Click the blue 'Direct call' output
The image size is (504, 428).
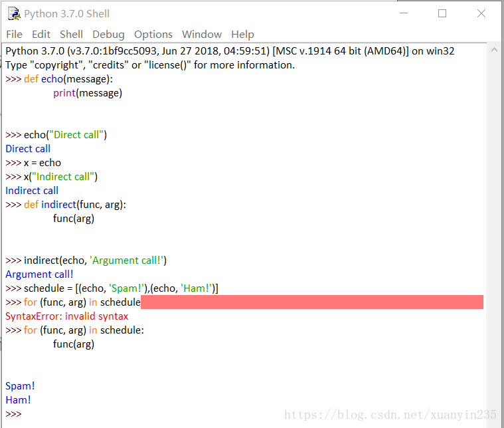point(28,149)
